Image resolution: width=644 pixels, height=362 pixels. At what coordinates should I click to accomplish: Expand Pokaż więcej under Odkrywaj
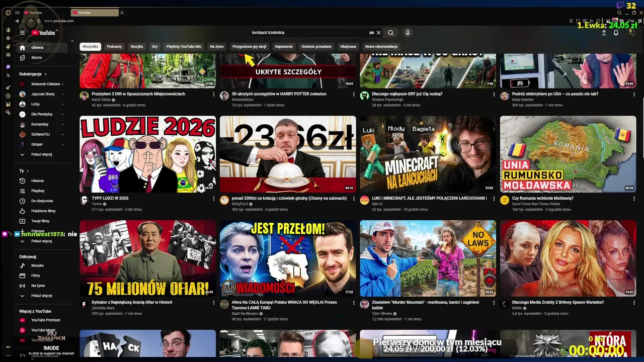41,296
